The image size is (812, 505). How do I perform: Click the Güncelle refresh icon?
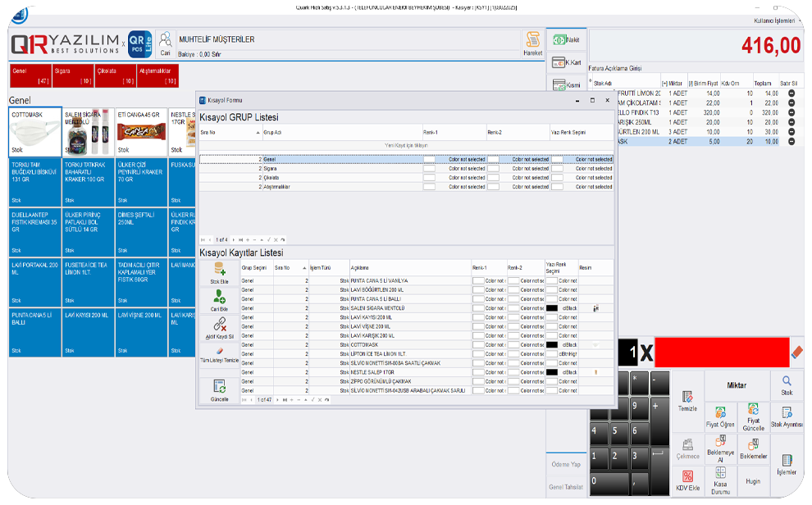pyautogui.click(x=219, y=387)
